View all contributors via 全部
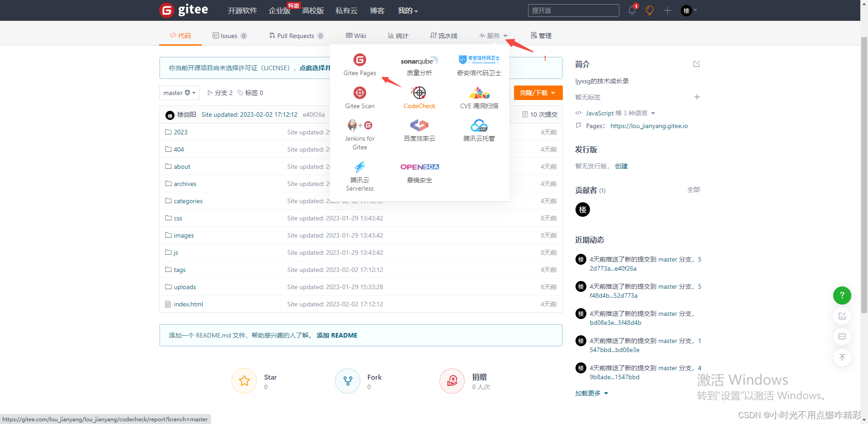The height and width of the screenshot is (424, 868). point(693,190)
